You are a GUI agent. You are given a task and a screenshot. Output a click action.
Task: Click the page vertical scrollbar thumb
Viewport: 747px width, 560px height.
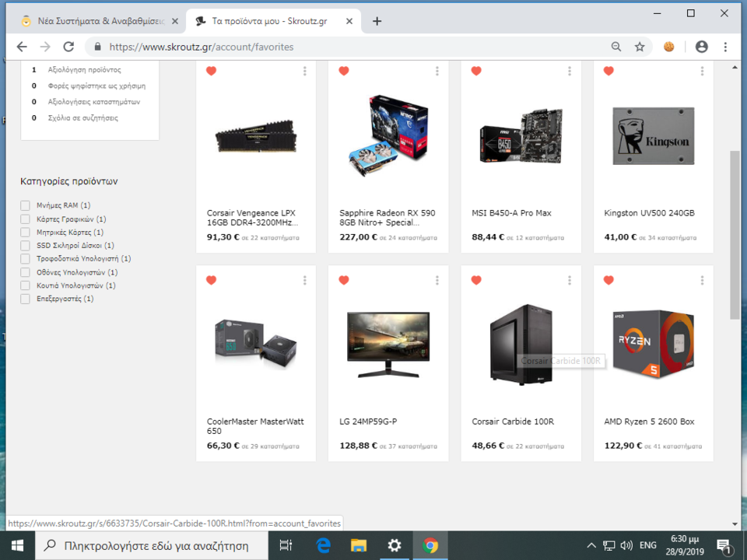(x=735, y=235)
